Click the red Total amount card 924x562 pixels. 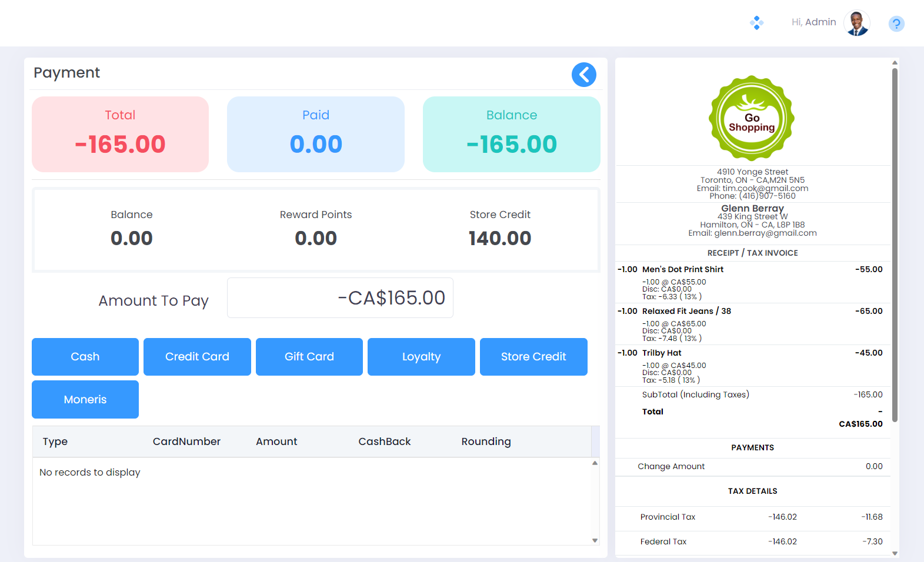coord(120,134)
